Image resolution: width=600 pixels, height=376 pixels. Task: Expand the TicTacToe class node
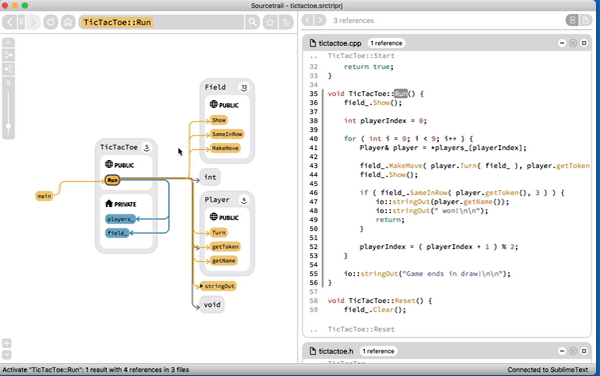click(147, 147)
